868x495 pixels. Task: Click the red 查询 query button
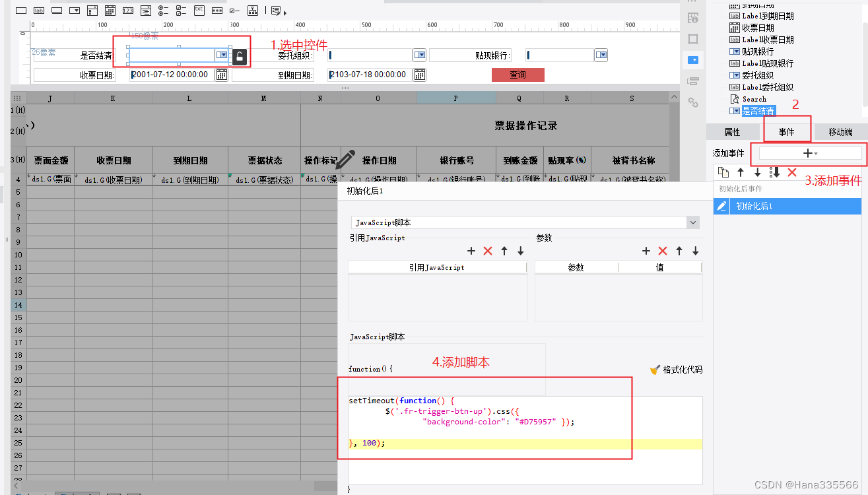pyautogui.click(x=518, y=75)
